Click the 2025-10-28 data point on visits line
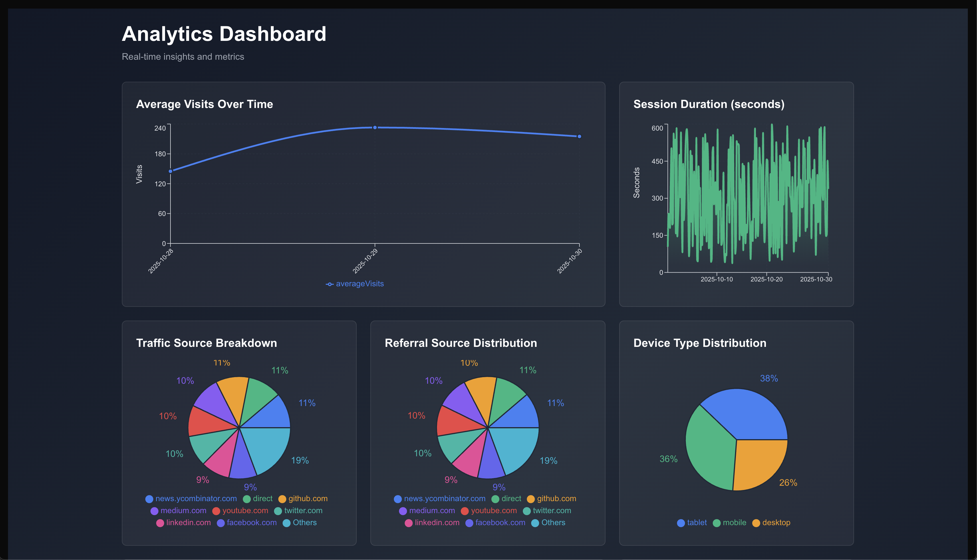Screen dimensions: 977x560 [170, 171]
